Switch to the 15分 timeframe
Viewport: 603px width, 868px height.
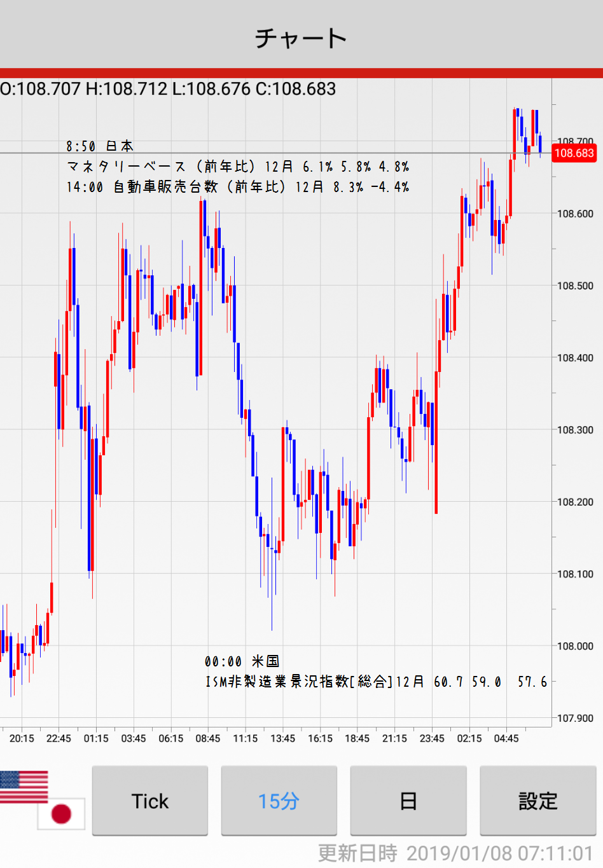coord(279,801)
